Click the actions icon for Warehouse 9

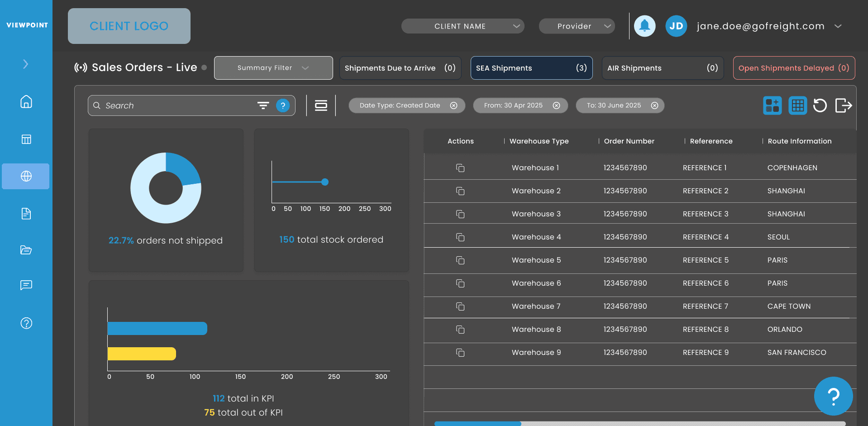point(460,353)
